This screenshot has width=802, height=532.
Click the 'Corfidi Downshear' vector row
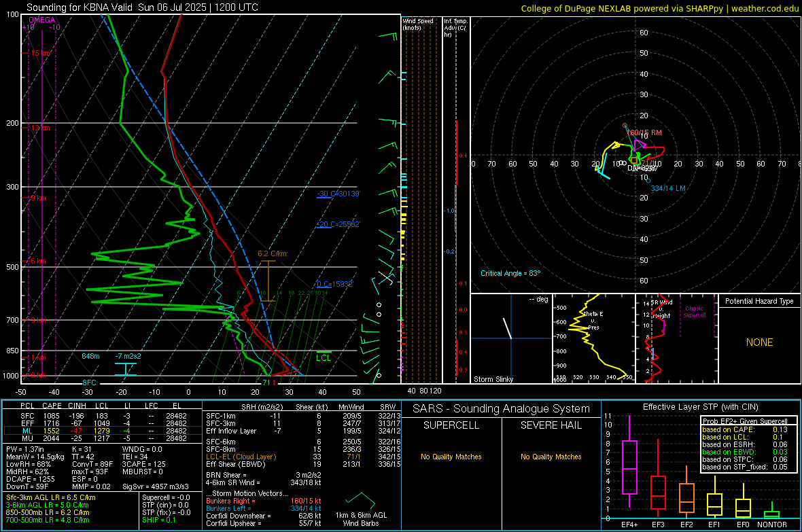(x=264, y=516)
